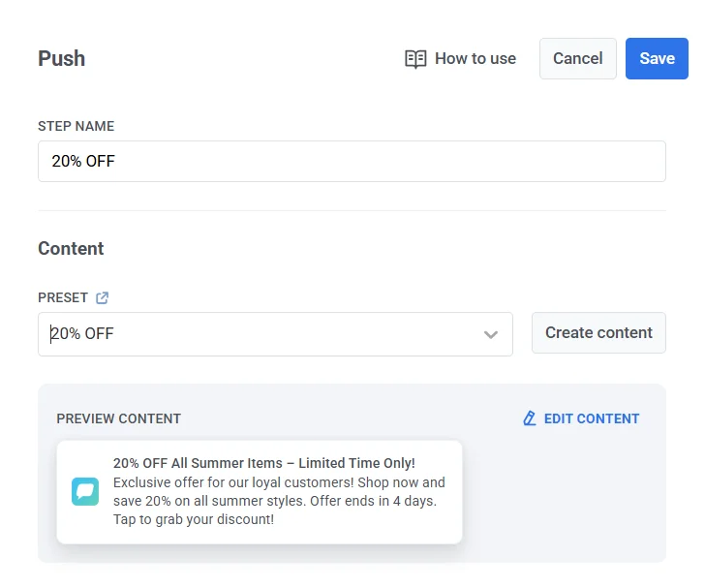Focus the Step Name input field
This screenshot has height=588, width=705.
click(352, 162)
